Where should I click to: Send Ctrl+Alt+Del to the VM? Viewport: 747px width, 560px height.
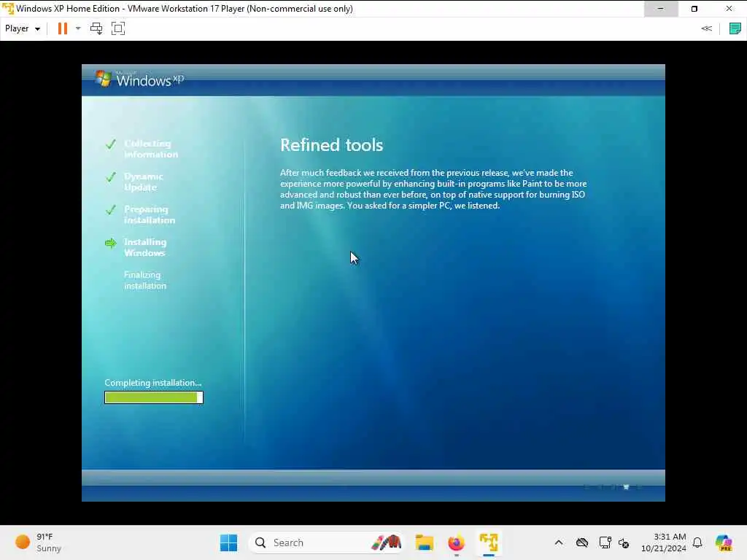[x=96, y=28]
